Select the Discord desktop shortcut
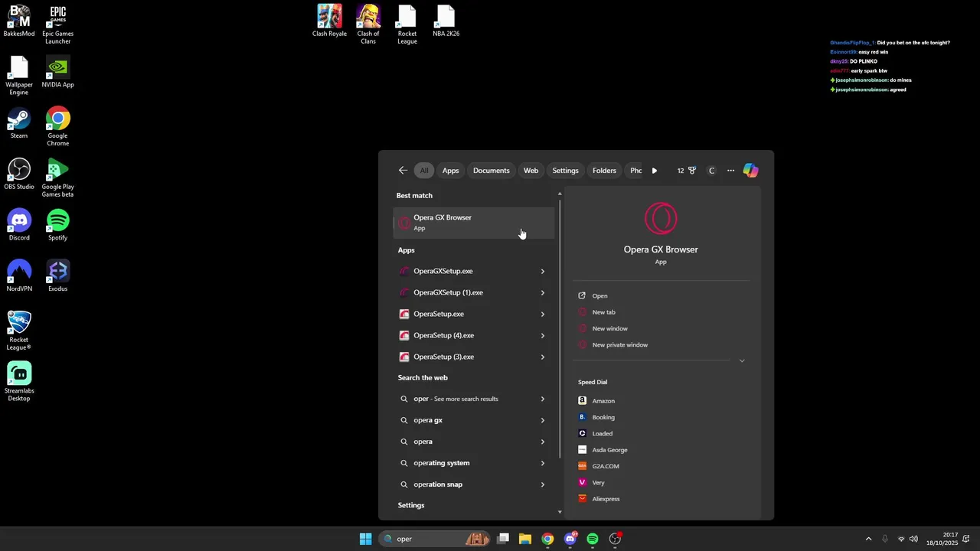Viewport: 980px width, 551px height. point(19,225)
